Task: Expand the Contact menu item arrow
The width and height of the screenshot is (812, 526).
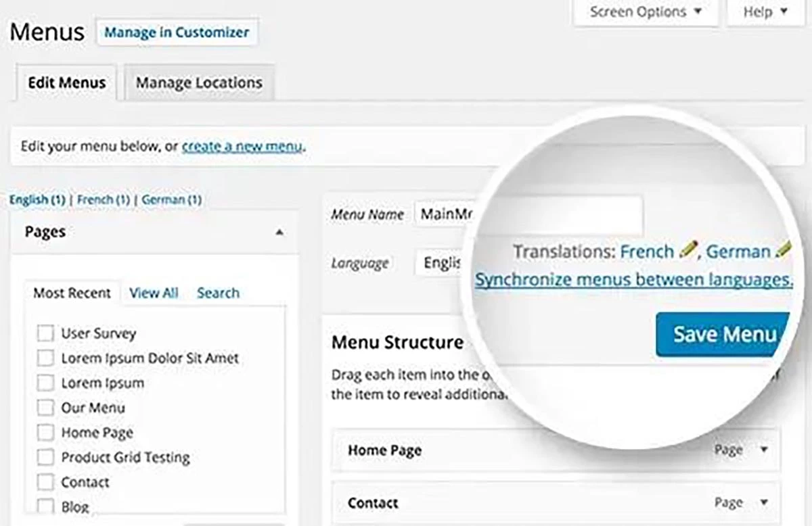Action: [765, 503]
